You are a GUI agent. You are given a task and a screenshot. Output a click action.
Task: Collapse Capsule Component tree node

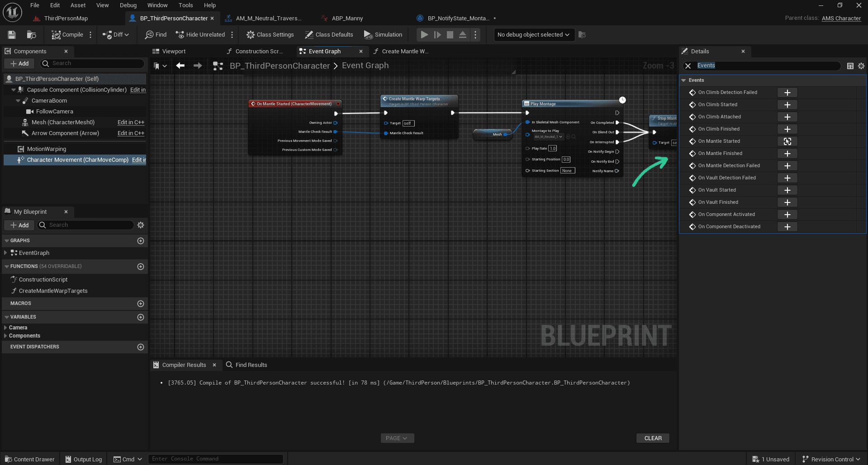(14, 90)
